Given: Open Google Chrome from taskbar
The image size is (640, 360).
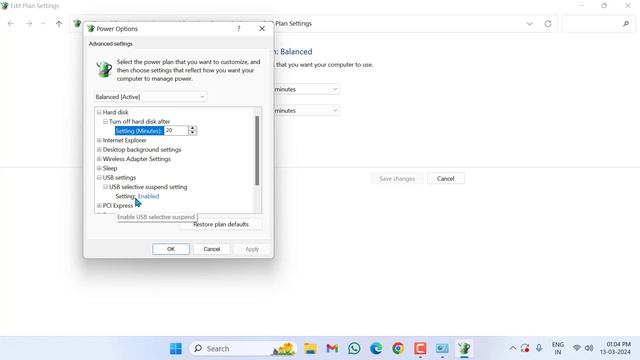Looking at the screenshot, I should (x=398, y=349).
